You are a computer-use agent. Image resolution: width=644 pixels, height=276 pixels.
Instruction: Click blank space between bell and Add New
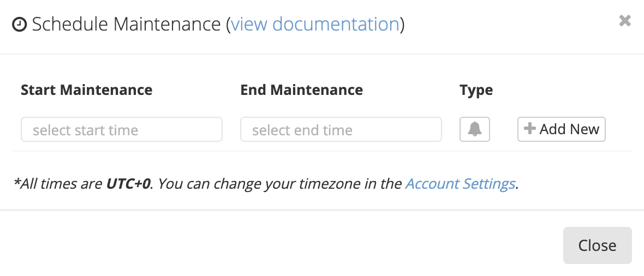click(504, 129)
